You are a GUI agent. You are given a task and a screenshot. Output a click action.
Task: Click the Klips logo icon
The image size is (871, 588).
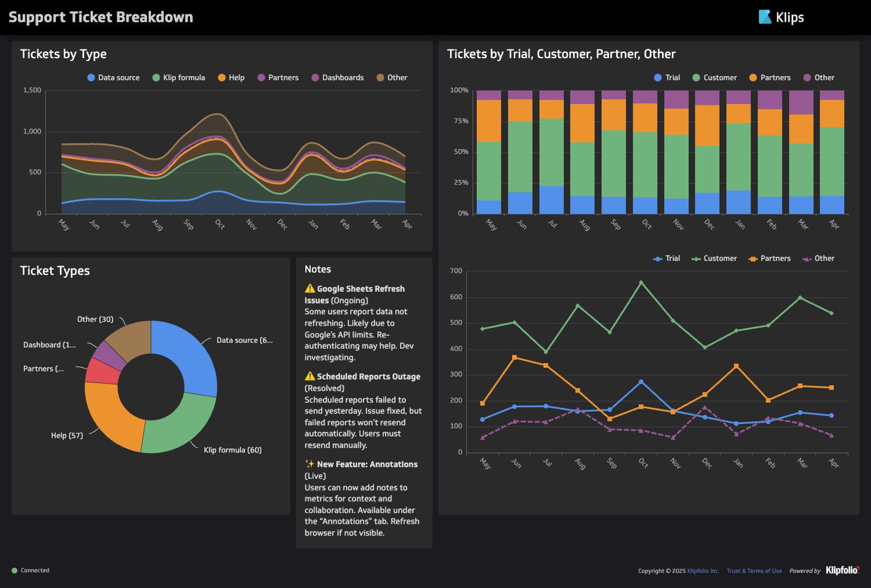coord(765,17)
